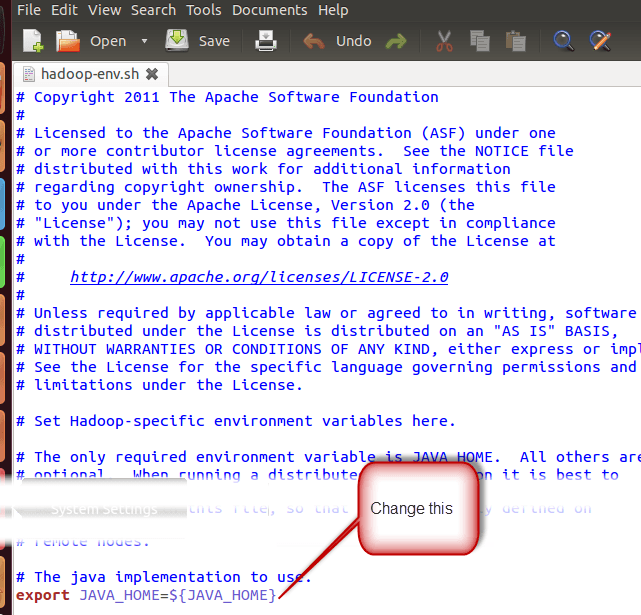The width and height of the screenshot is (641, 615).
Task: Click the New document icon
Action: 33,41
